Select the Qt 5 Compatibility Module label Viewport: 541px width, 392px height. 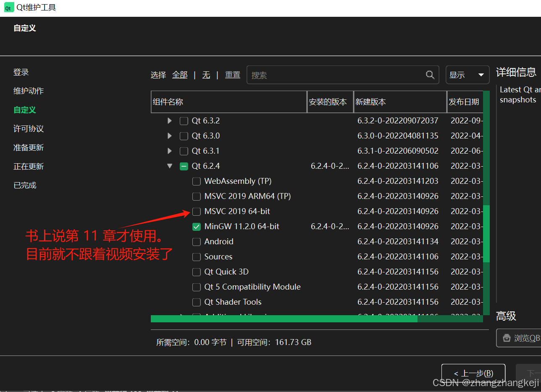252,287
